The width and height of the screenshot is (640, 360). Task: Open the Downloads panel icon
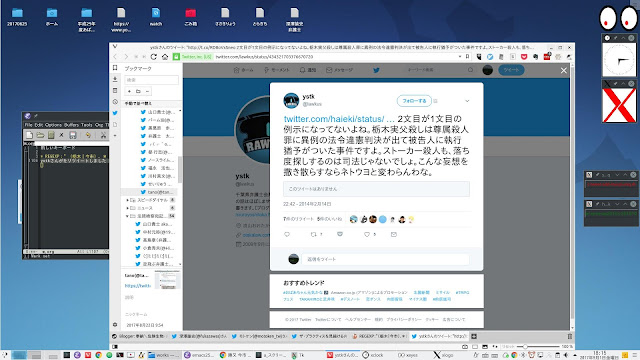pyautogui.click(x=115, y=79)
